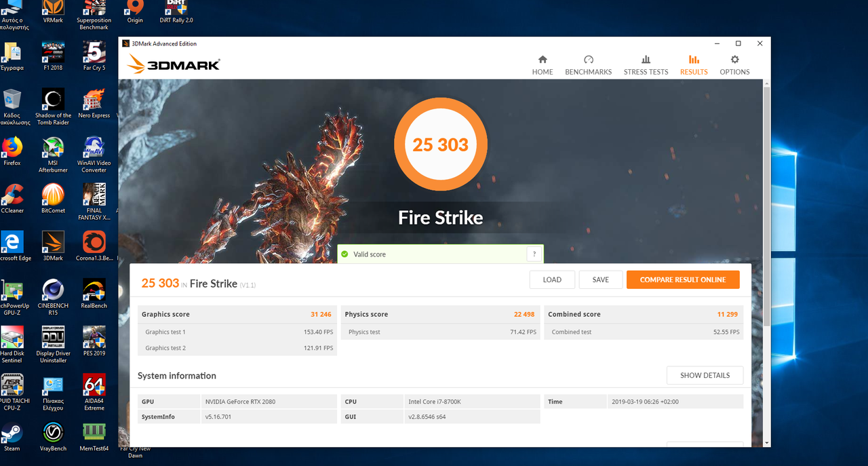The height and width of the screenshot is (466, 868).
Task: Open Shadow of the Tomb Raider icon
Action: (53, 107)
